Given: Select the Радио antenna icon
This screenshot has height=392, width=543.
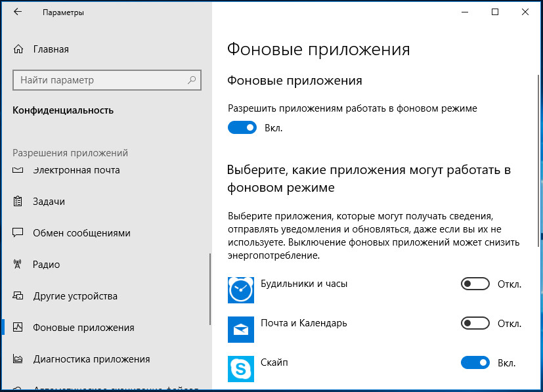Looking at the screenshot, I should click(17, 264).
